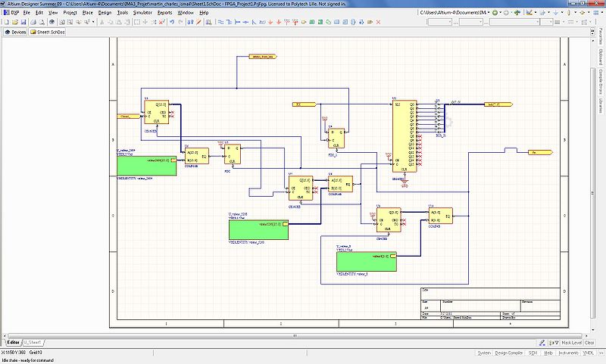The width and height of the screenshot is (606, 364).
Task: Click the Open document folder icon
Action: click(14, 22)
